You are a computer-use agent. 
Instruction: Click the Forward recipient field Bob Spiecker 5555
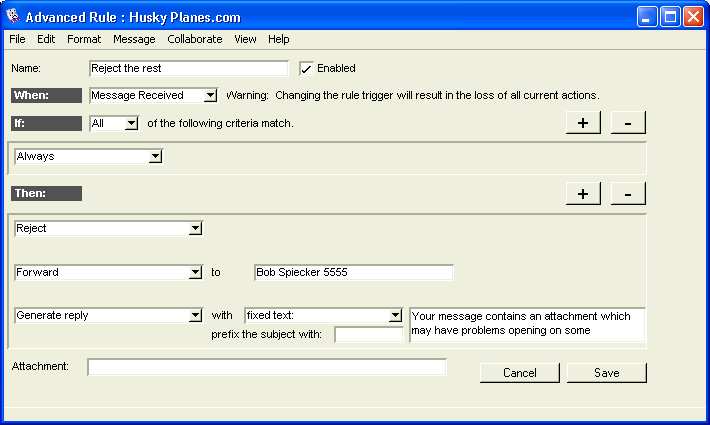tap(354, 272)
